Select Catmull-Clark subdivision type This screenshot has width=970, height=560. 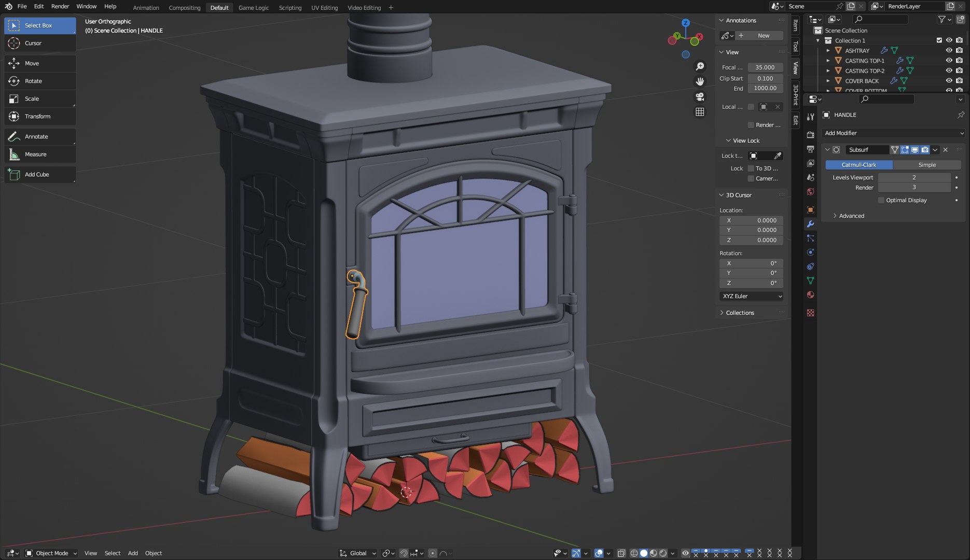pos(859,165)
